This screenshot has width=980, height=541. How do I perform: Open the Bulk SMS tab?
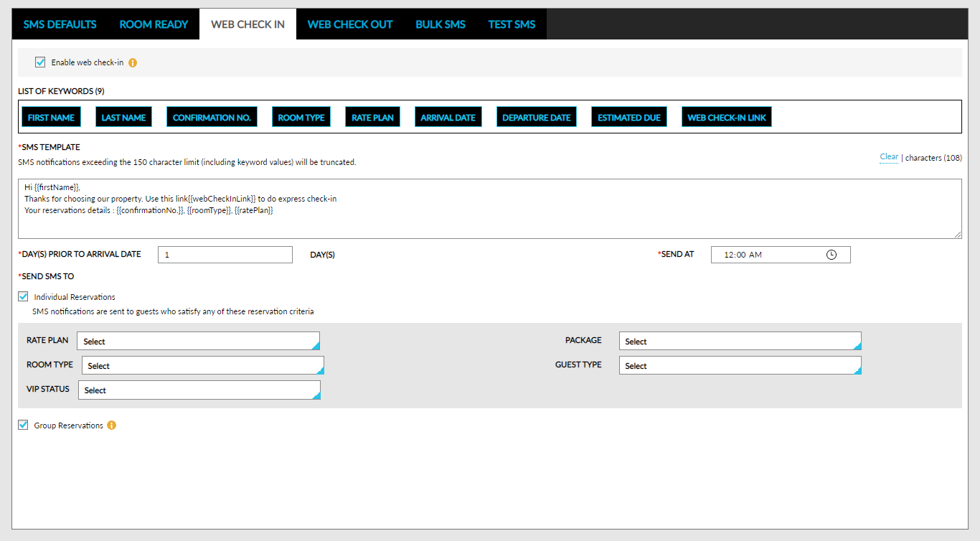[440, 24]
